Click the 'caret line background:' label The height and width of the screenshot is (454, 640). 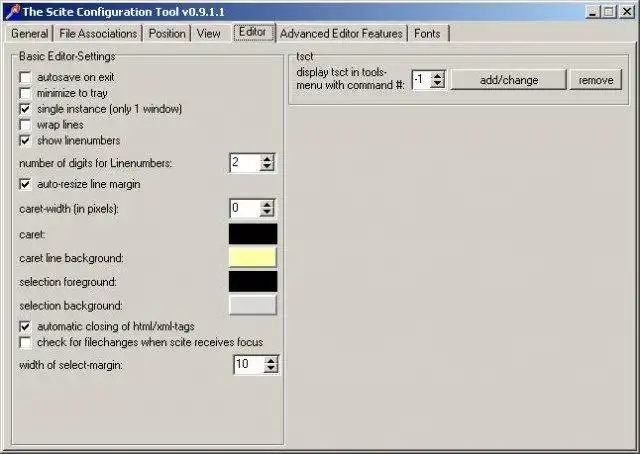71,258
